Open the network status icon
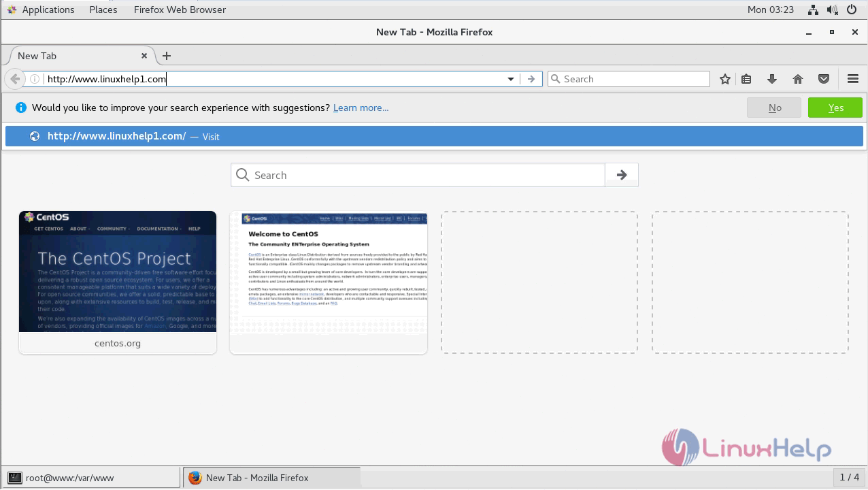This screenshot has width=868, height=490. pos(813,10)
